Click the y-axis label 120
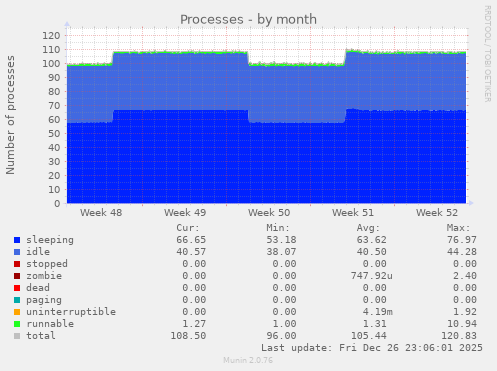This screenshot has height=371, width=497. [51, 35]
